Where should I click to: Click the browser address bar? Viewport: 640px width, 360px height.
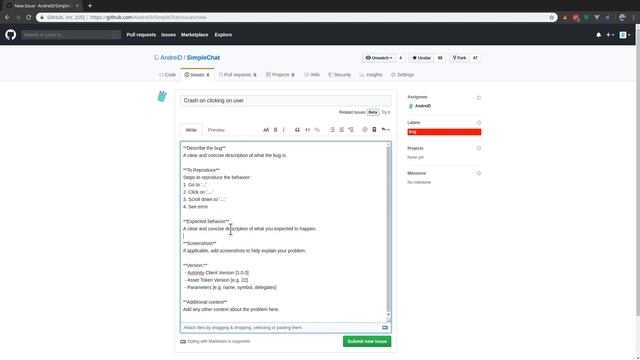(x=296, y=18)
